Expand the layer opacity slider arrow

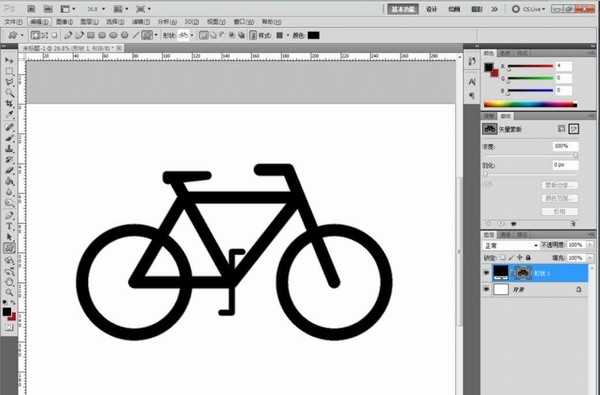point(590,245)
